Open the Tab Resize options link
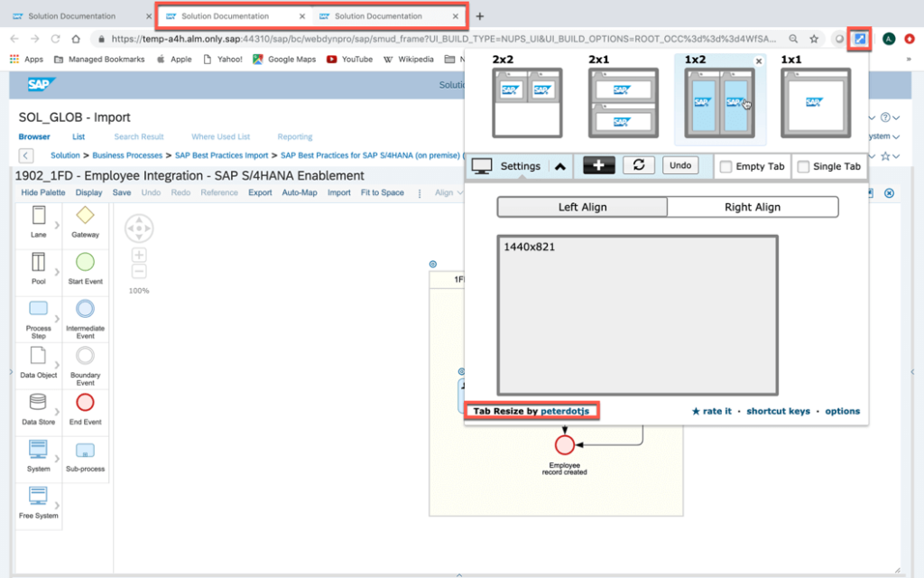 pos(842,411)
